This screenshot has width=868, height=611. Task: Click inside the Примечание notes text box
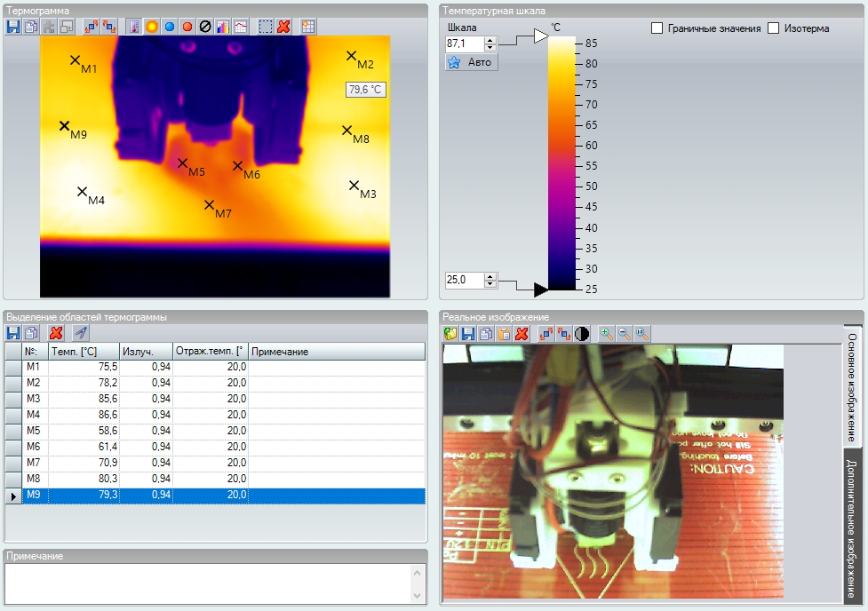(x=206, y=583)
